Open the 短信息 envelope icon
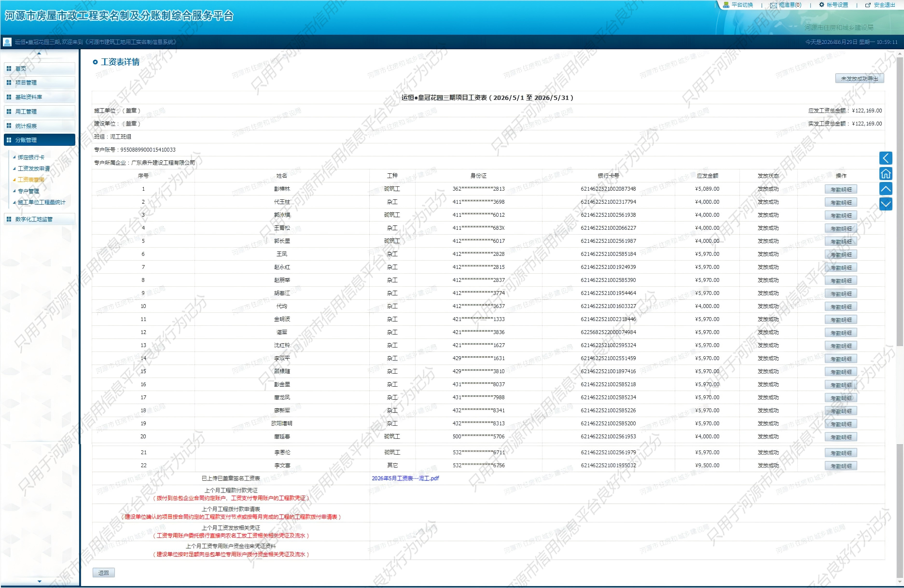The image size is (904, 588). (774, 5)
